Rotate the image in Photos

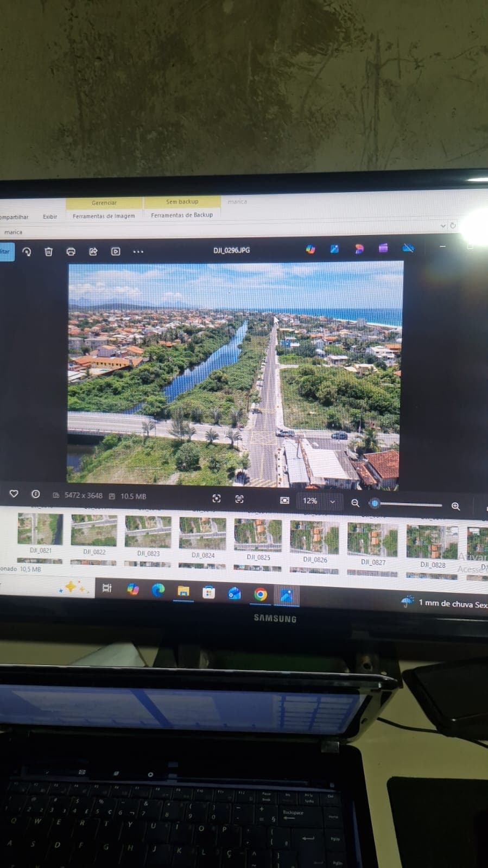[27, 251]
